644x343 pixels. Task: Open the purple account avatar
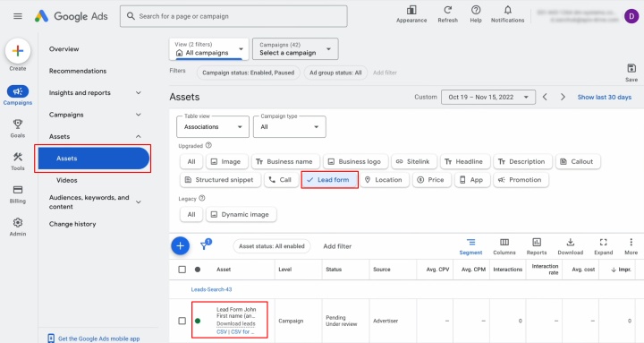(631, 16)
